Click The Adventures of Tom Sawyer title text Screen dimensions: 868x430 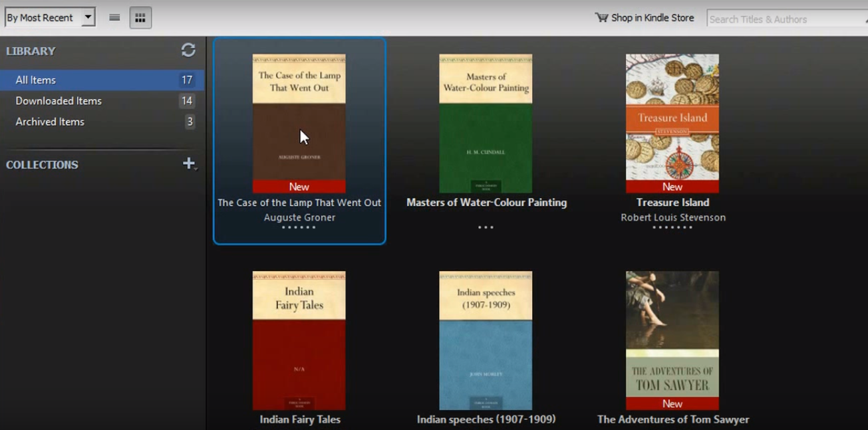[x=673, y=419]
